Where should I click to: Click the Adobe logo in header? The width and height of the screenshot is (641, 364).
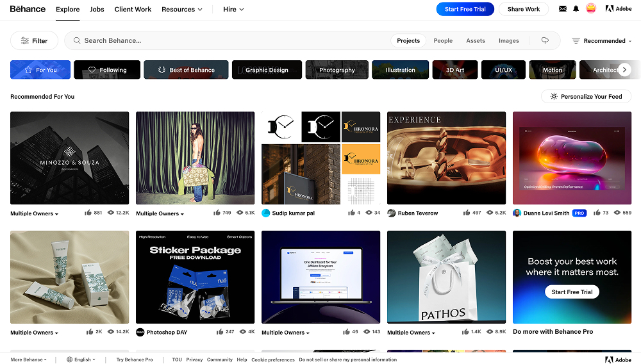coord(618,8)
